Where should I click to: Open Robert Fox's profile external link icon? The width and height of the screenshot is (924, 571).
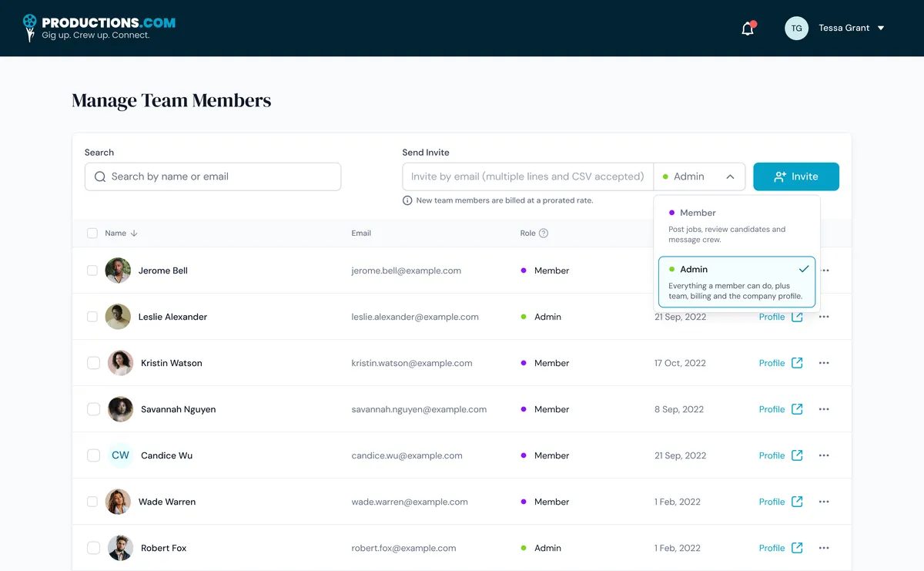pyautogui.click(x=797, y=548)
